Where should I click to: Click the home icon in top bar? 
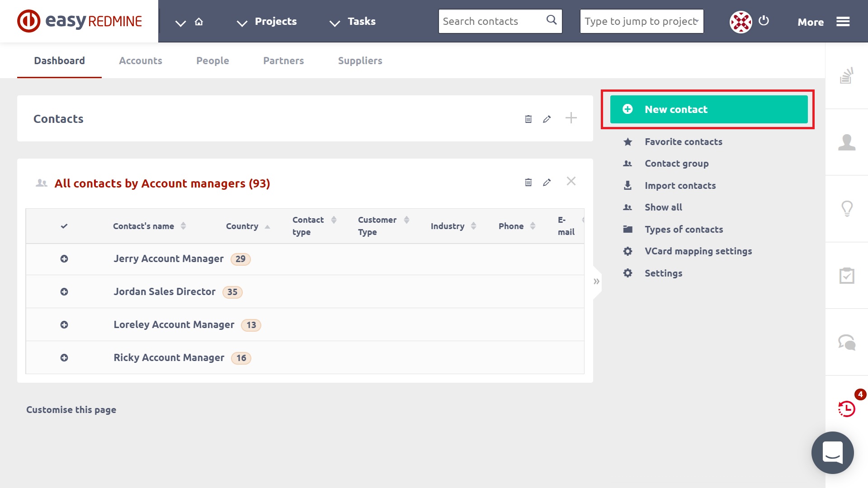point(199,22)
